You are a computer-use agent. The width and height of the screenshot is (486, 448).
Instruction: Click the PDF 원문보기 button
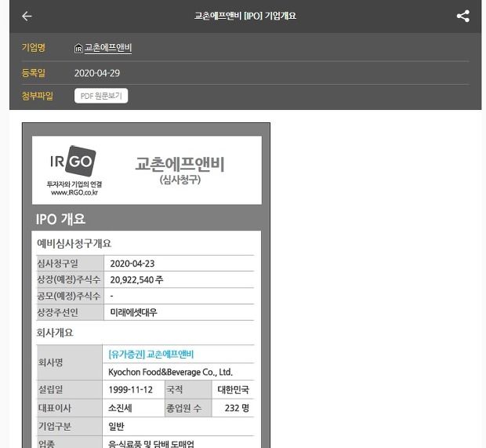tap(101, 96)
